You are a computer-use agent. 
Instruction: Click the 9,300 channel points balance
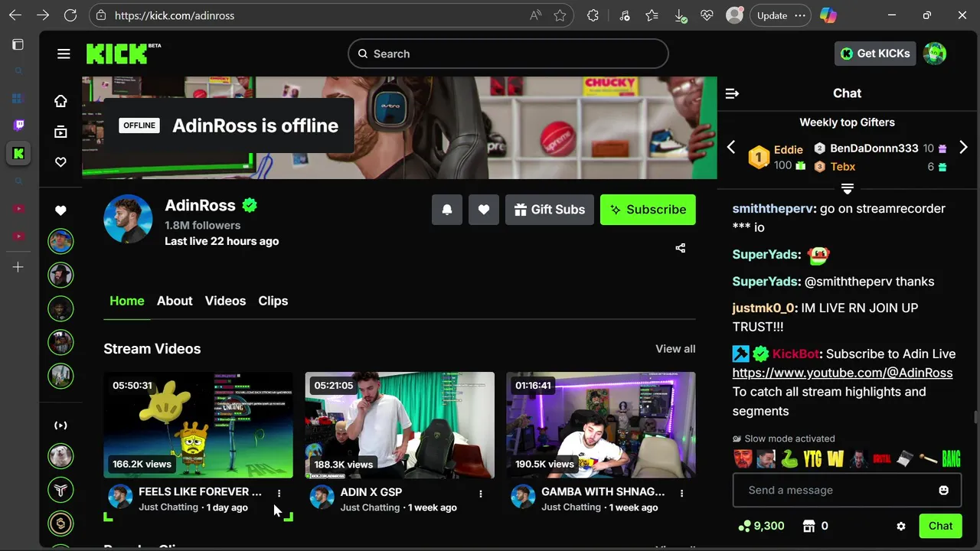(761, 526)
